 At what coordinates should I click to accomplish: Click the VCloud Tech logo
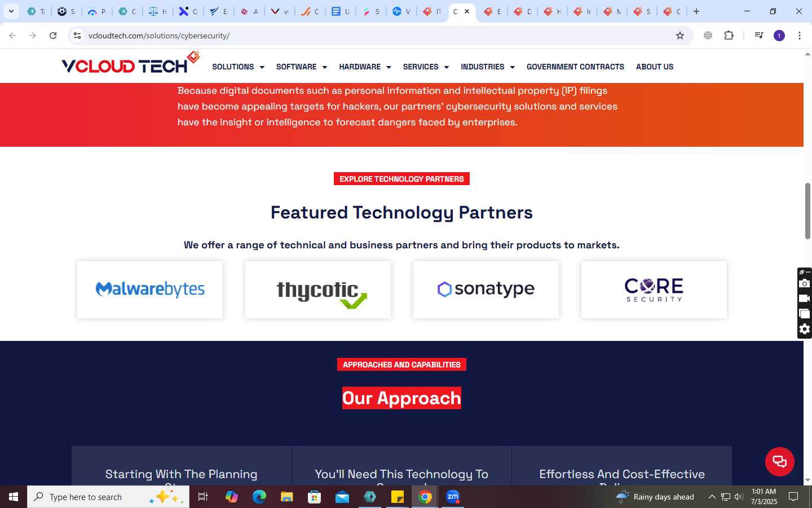pos(131,63)
